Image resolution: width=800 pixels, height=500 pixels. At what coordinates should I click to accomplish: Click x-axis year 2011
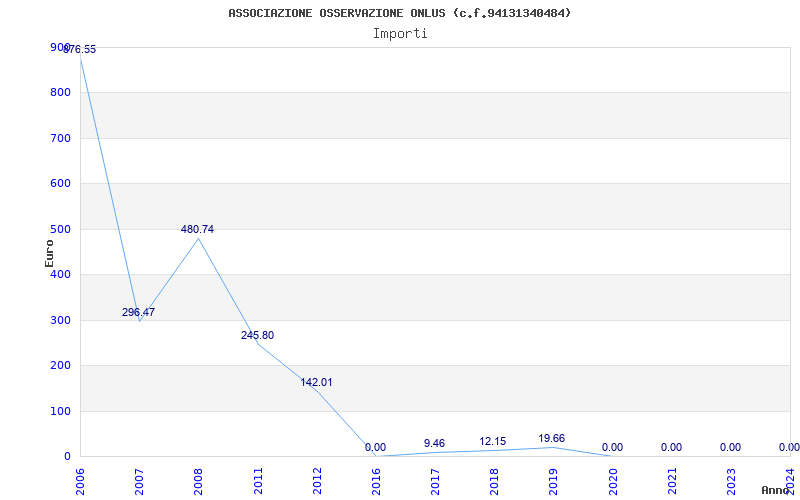point(258,481)
